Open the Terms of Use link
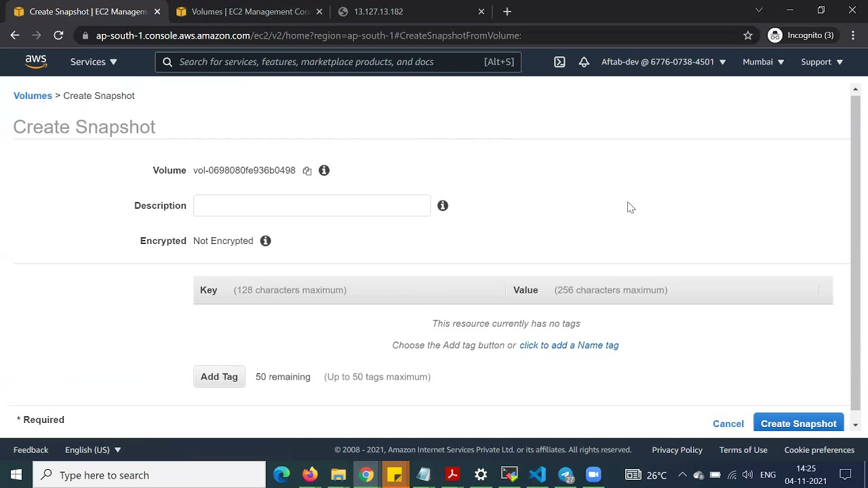The height and width of the screenshot is (488, 868). 743,450
